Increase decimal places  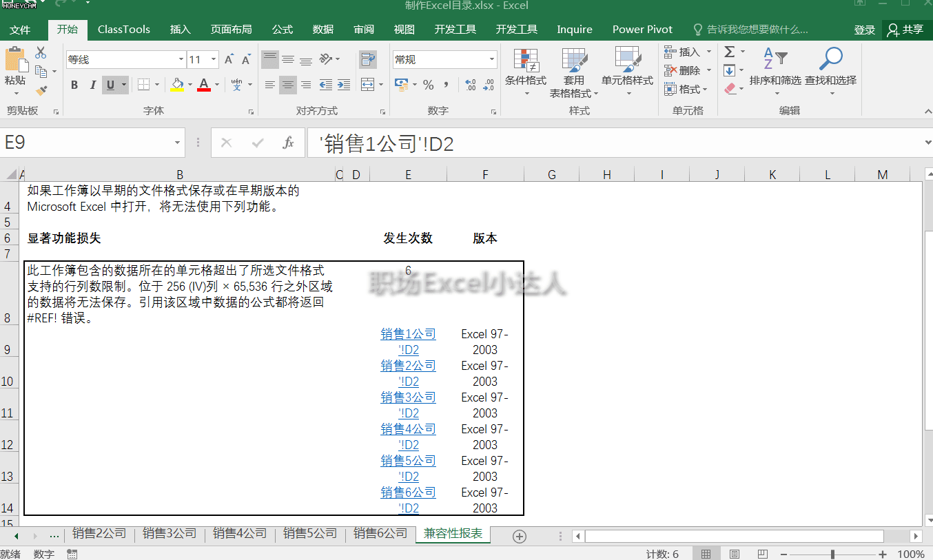(471, 85)
